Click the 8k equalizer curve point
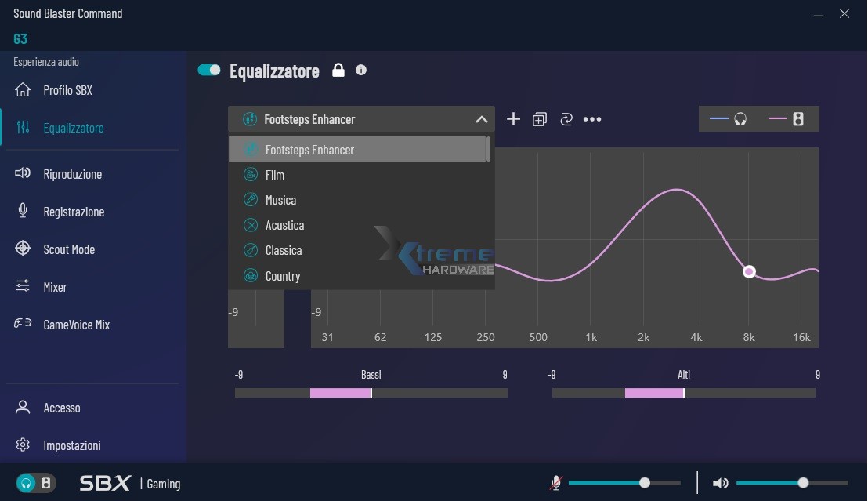This screenshot has width=868, height=501. tap(749, 271)
